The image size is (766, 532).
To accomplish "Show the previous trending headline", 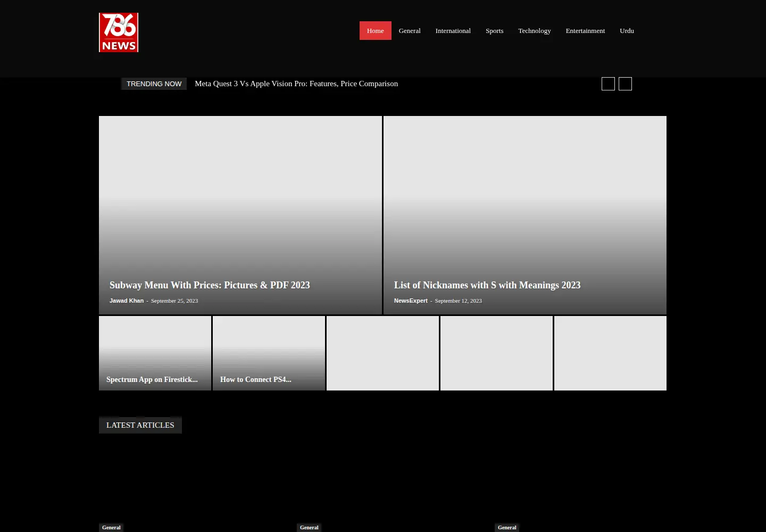I will 608,84.
